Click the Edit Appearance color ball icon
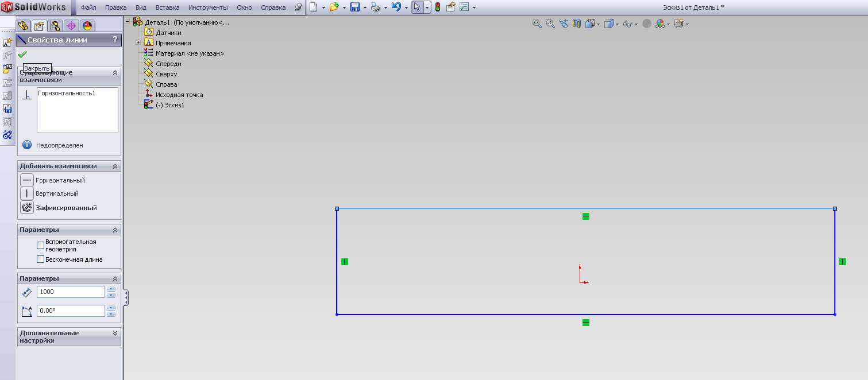The width and height of the screenshot is (868, 380). click(x=660, y=24)
